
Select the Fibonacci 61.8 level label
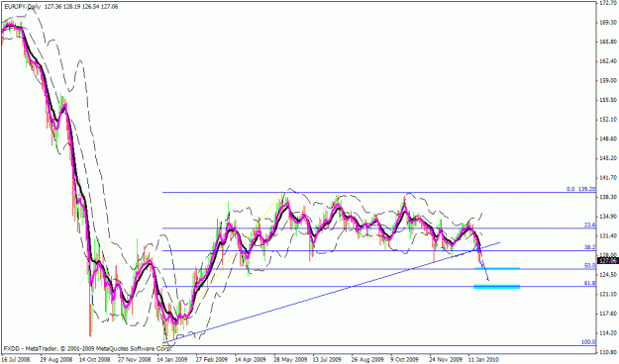pyautogui.click(x=590, y=283)
